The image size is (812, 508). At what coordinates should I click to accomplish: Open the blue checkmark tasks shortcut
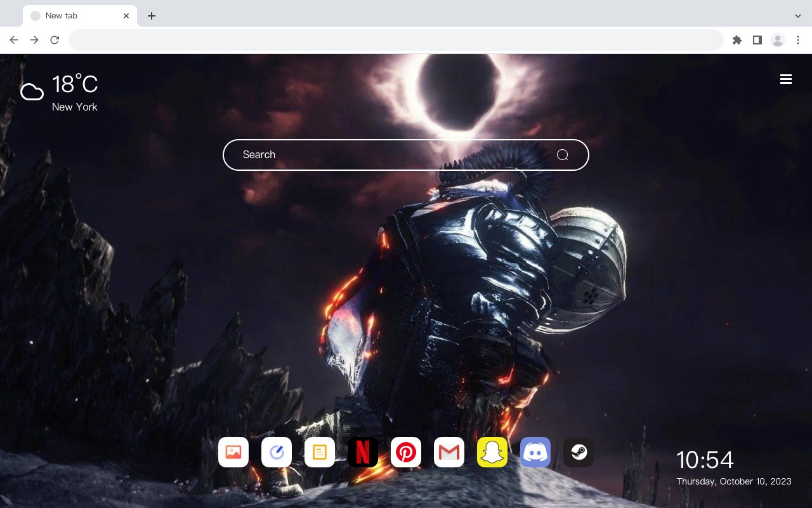(277, 452)
